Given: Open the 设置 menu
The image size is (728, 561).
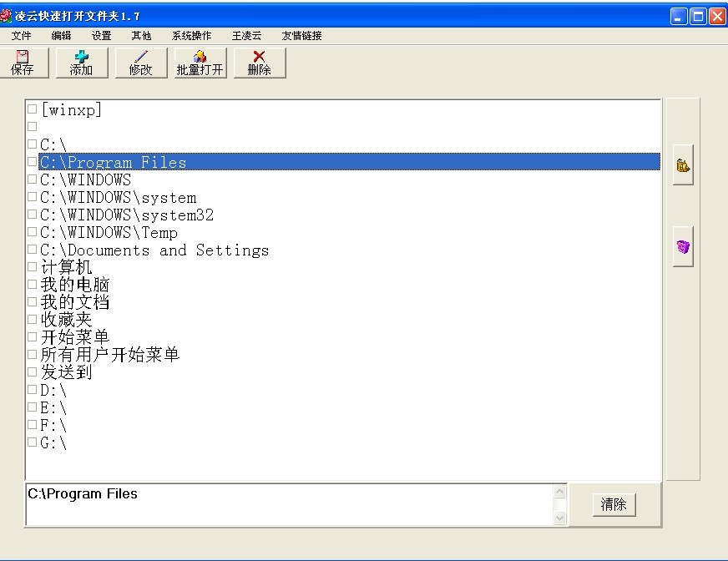Looking at the screenshot, I should (x=101, y=35).
